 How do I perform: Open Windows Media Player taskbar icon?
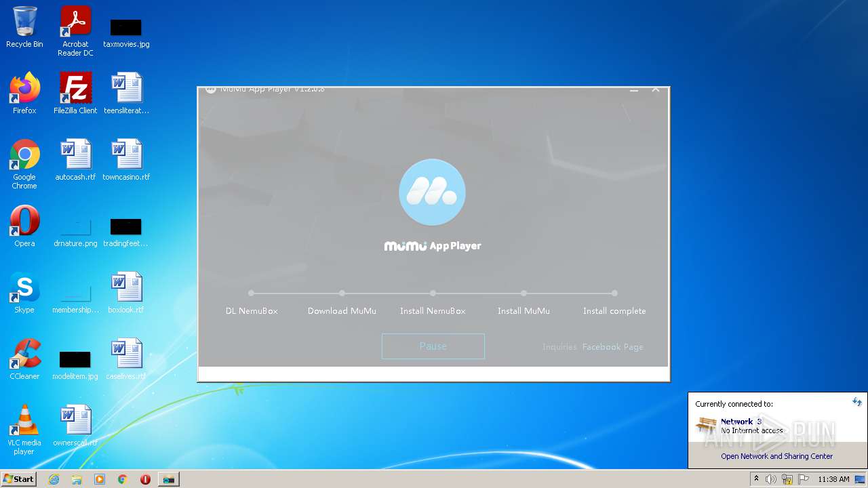click(x=100, y=479)
